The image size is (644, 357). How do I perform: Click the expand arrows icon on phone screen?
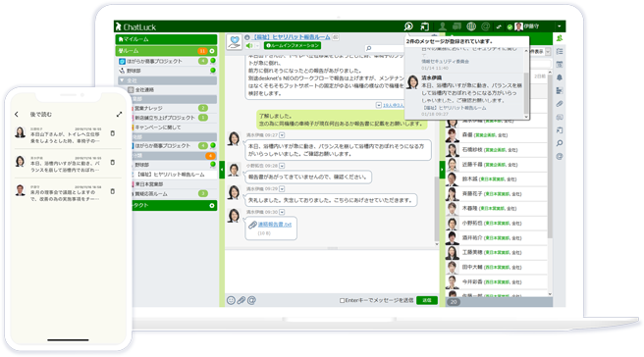119,114
